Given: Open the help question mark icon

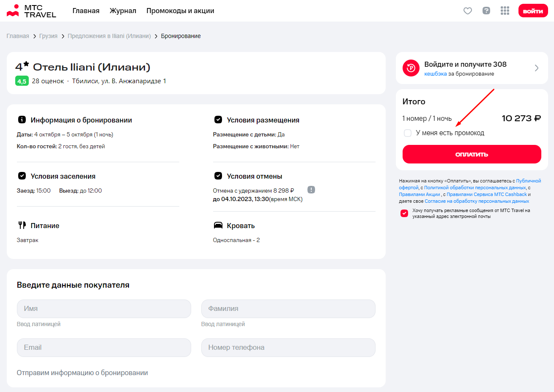Looking at the screenshot, I should point(486,11).
